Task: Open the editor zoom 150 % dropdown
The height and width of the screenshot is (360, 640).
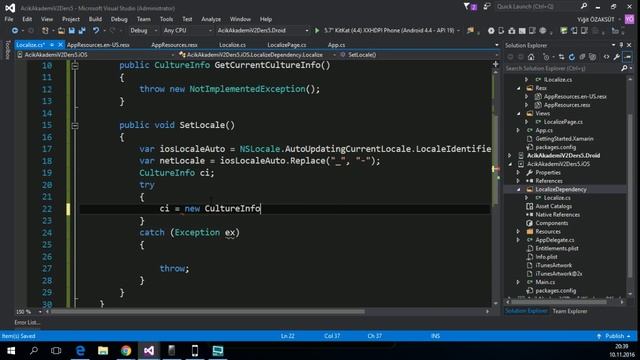Action: coord(40,312)
